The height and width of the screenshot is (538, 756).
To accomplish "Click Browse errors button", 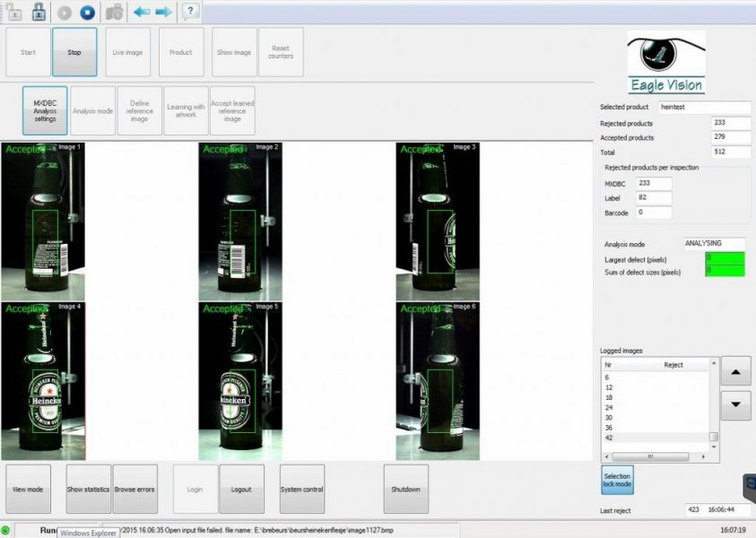I will 135,490.
